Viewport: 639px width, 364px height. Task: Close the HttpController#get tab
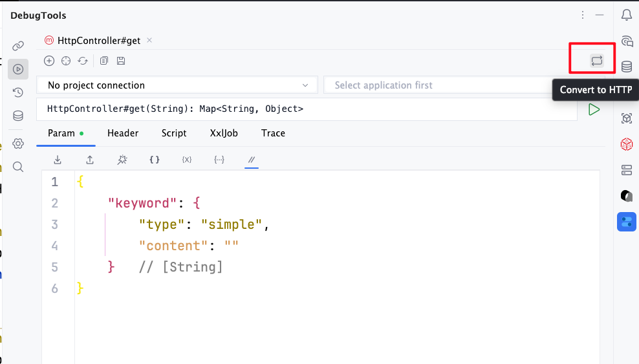[x=149, y=40]
